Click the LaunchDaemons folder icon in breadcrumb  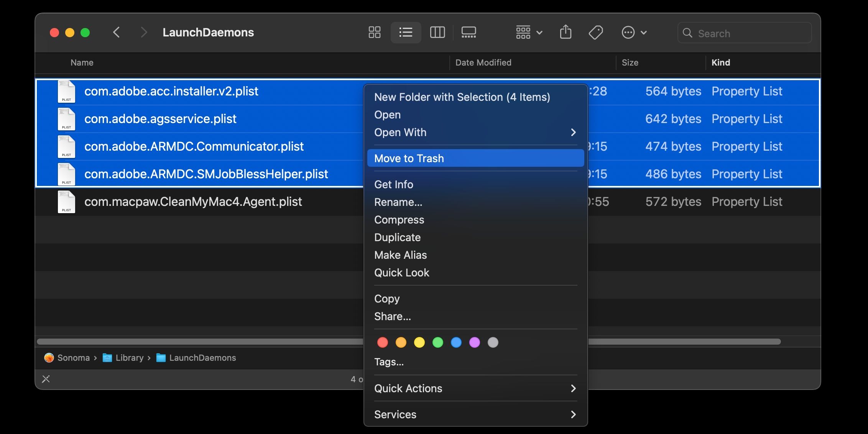point(161,358)
